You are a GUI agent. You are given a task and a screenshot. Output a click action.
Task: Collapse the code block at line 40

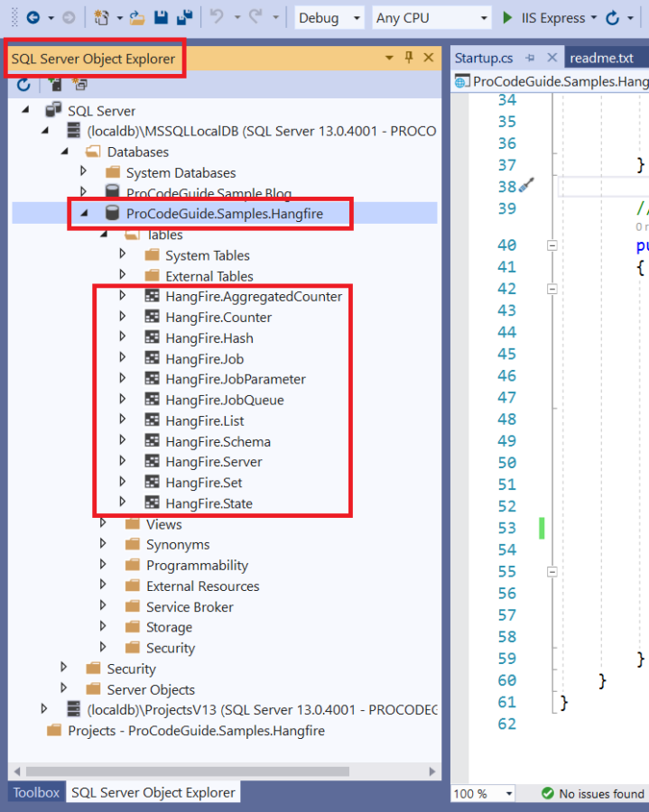552,245
